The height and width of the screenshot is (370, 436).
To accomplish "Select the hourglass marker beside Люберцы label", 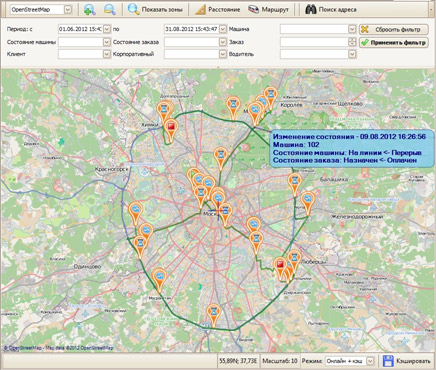I will [x=294, y=259].
